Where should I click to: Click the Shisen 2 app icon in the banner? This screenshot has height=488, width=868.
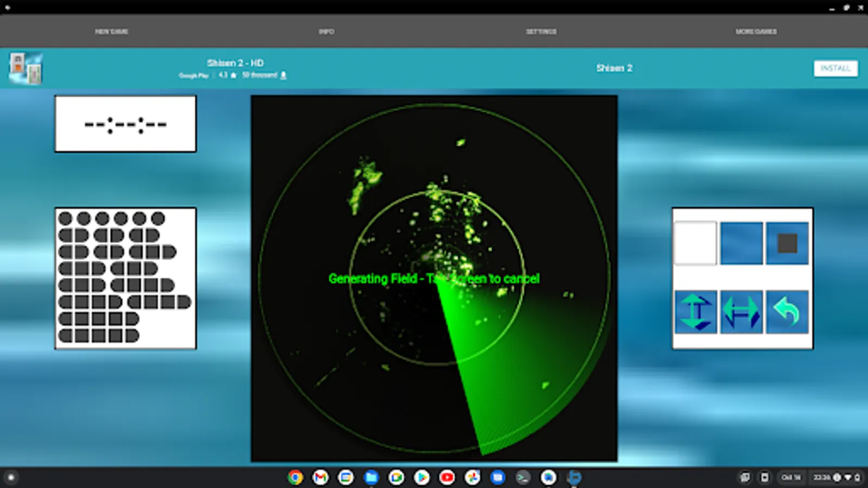point(25,68)
